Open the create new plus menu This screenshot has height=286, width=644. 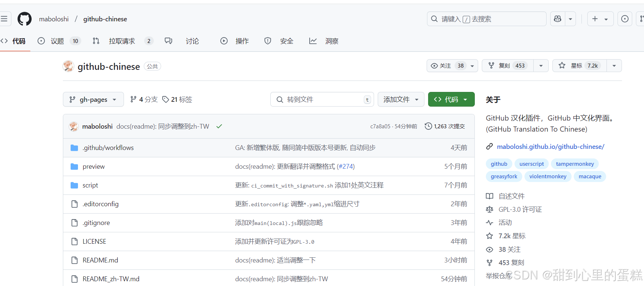pos(600,19)
